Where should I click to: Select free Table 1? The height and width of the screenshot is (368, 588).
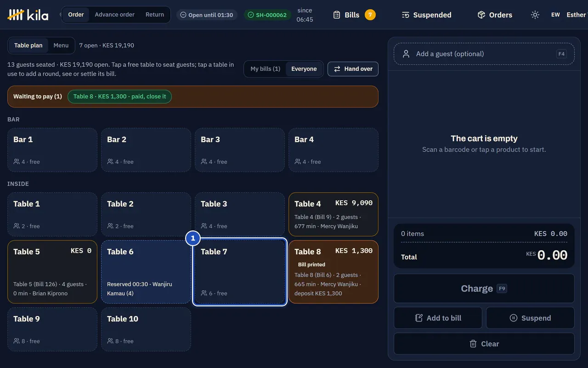(52, 214)
